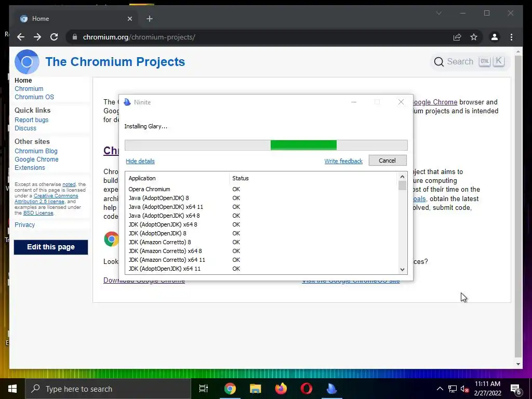This screenshot has width=532, height=399.
Task: Open the BSD License link
Action: tap(38, 212)
